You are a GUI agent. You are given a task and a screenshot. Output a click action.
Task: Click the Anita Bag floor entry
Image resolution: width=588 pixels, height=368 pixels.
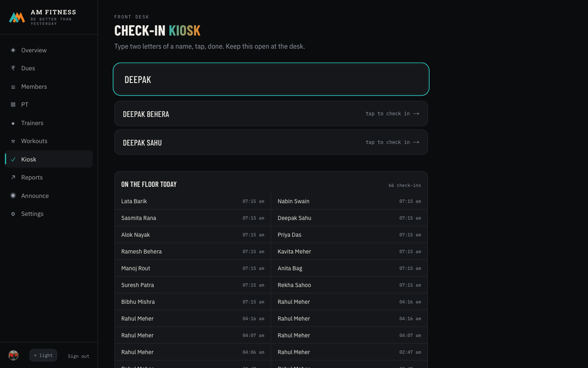[x=349, y=268]
